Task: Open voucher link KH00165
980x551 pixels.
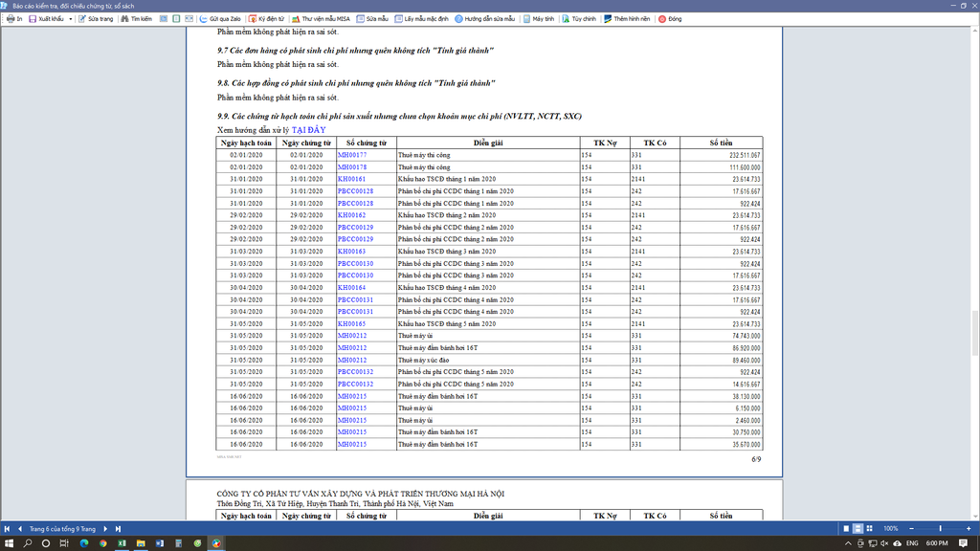Action: click(351, 323)
